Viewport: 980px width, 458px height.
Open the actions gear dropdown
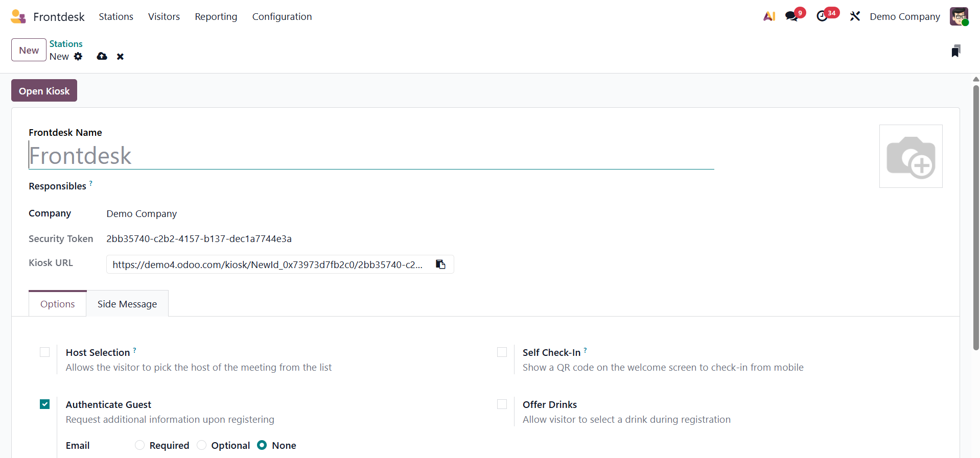[78, 56]
